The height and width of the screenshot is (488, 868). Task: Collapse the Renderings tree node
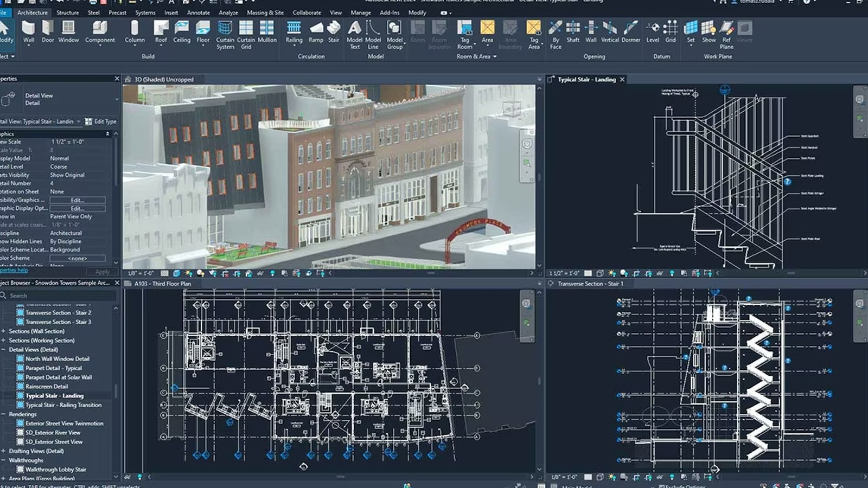tap(3, 414)
